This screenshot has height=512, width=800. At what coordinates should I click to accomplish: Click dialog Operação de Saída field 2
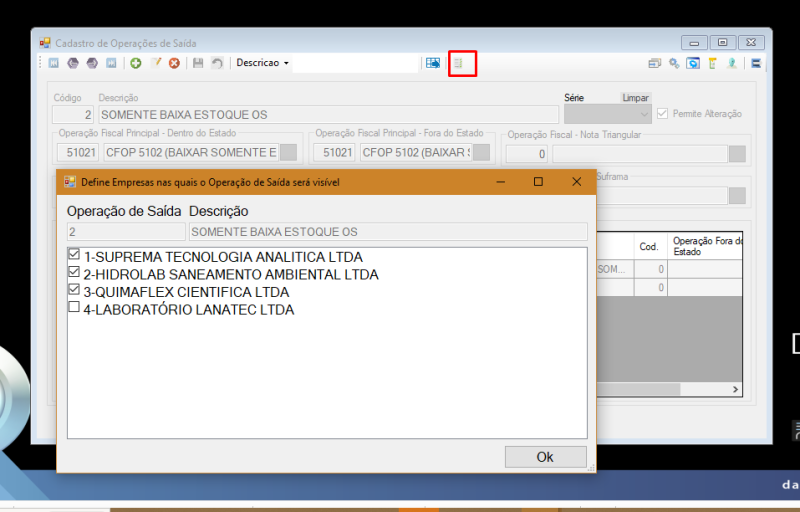click(x=126, y=232)
